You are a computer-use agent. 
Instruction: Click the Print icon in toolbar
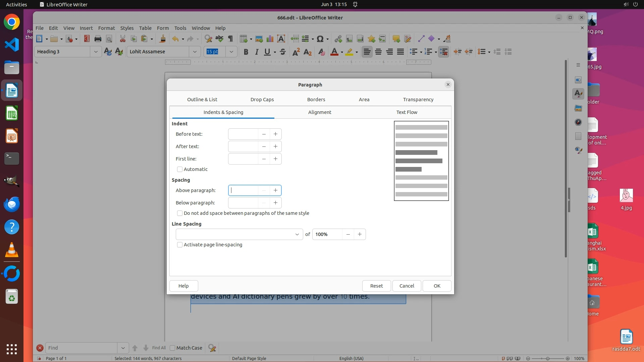point(98,39)
